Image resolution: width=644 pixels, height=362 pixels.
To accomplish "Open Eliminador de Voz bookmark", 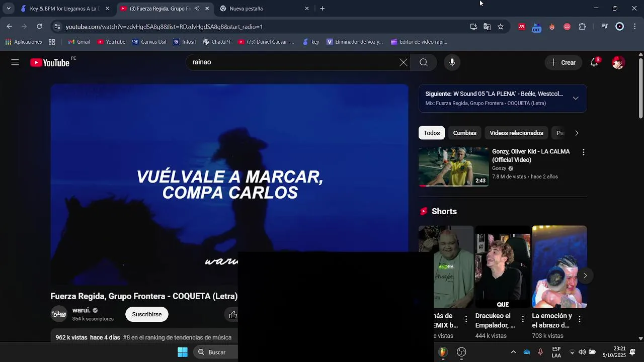I will pyautogui.click(x=355, y=42).
